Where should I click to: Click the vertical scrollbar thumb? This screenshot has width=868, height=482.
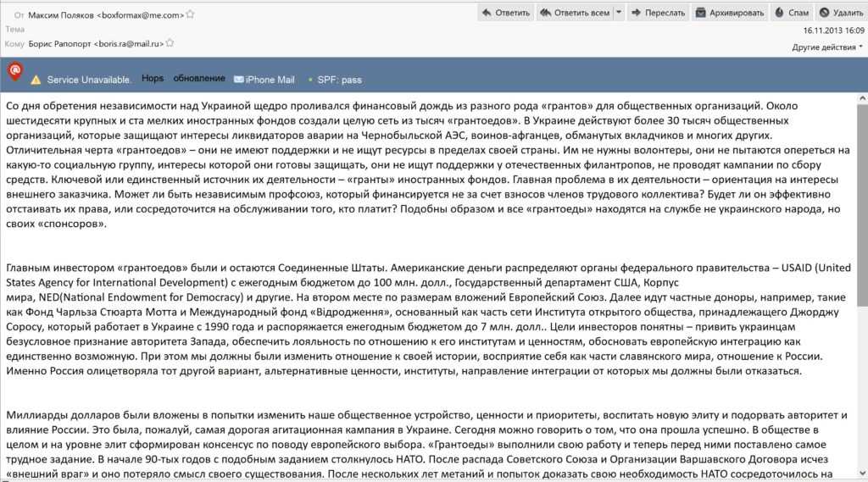pyautogui.click(x=862, y=205)
